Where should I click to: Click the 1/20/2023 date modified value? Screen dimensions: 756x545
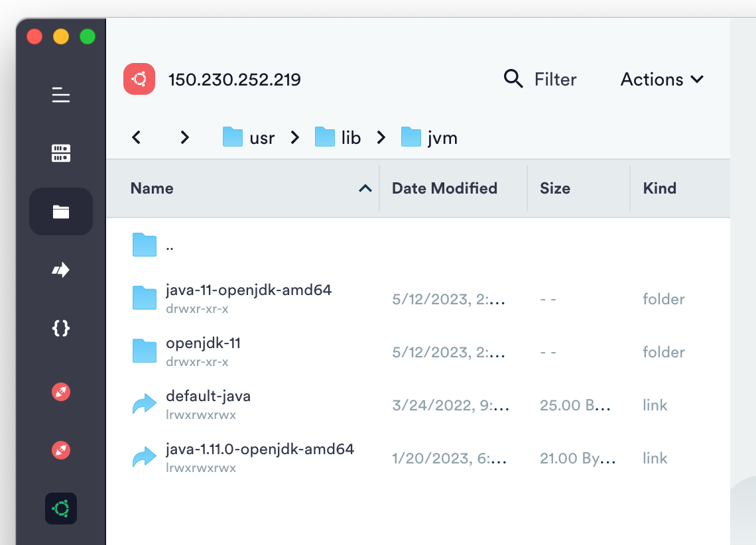point(450,458)
